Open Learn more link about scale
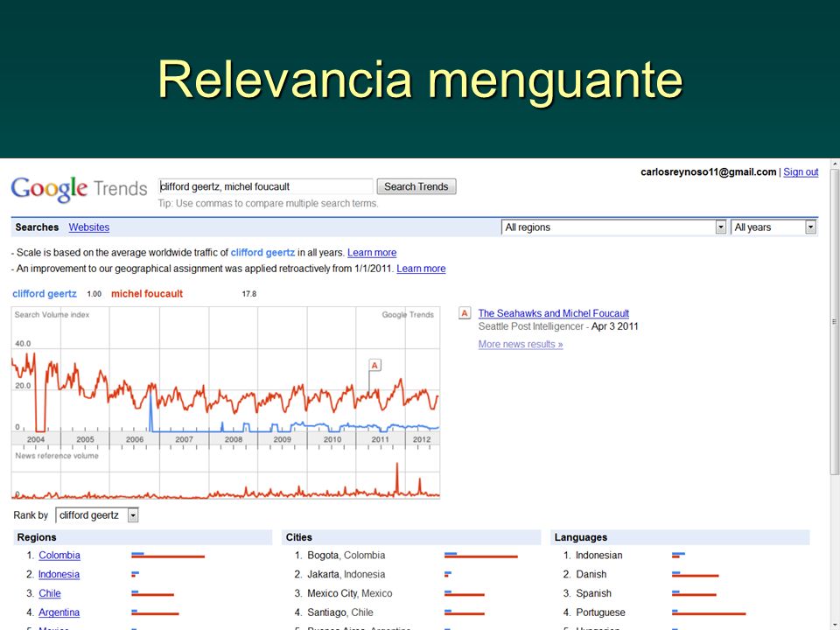 click(372, 252)
